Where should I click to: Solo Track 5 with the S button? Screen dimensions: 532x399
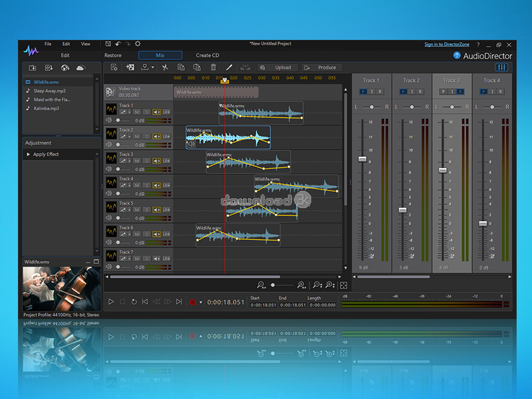click(146, 209)
